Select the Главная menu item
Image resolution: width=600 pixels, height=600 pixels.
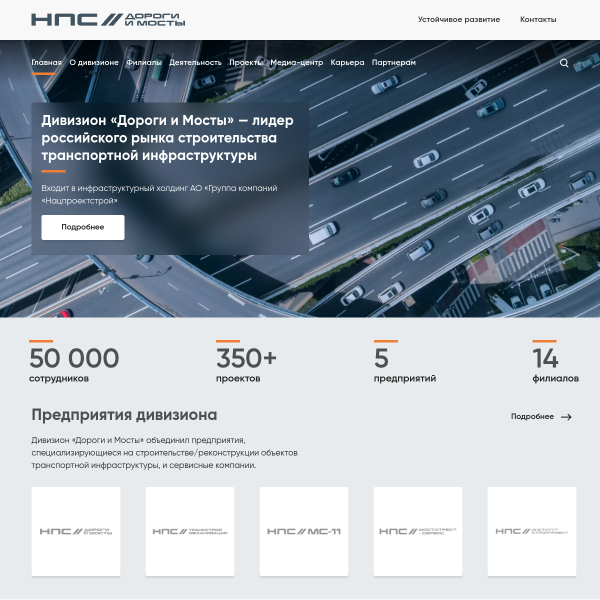46,63
